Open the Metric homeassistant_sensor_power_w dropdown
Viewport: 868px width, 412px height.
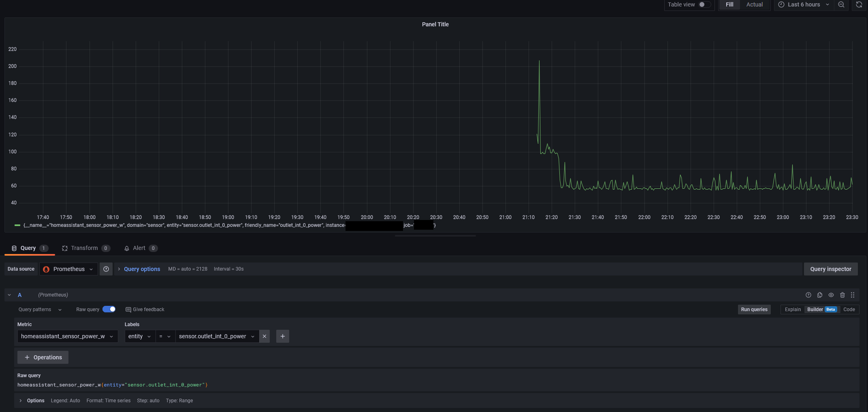67,336
